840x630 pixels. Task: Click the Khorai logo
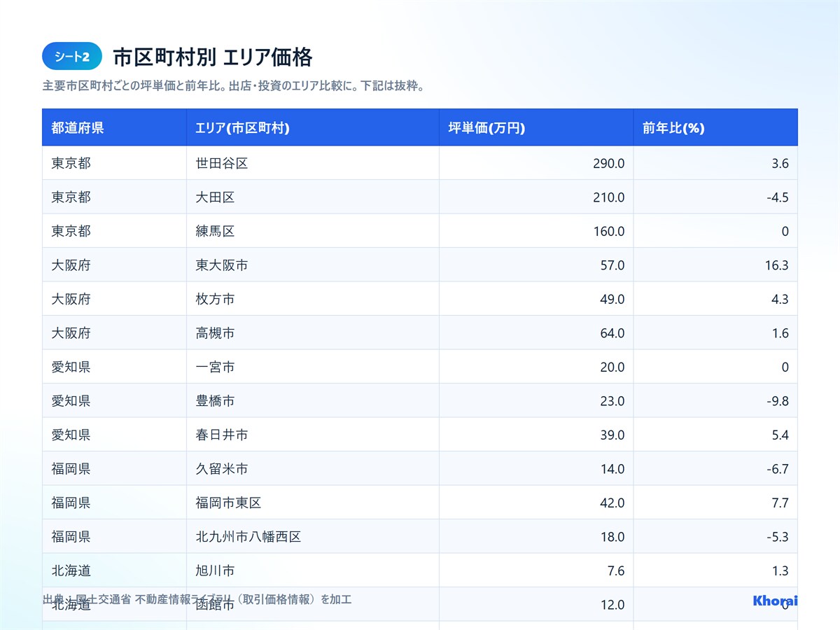pos(775,601)
